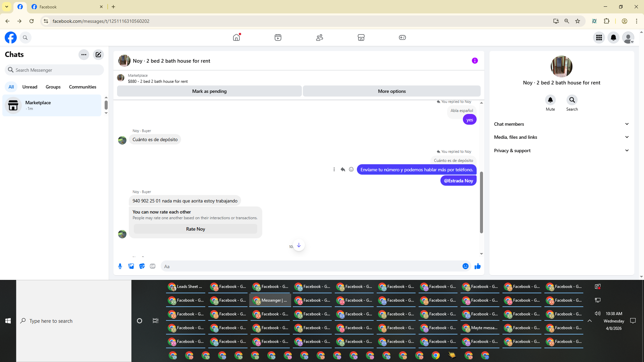Open the emoji picker in message box

(466, 266)
